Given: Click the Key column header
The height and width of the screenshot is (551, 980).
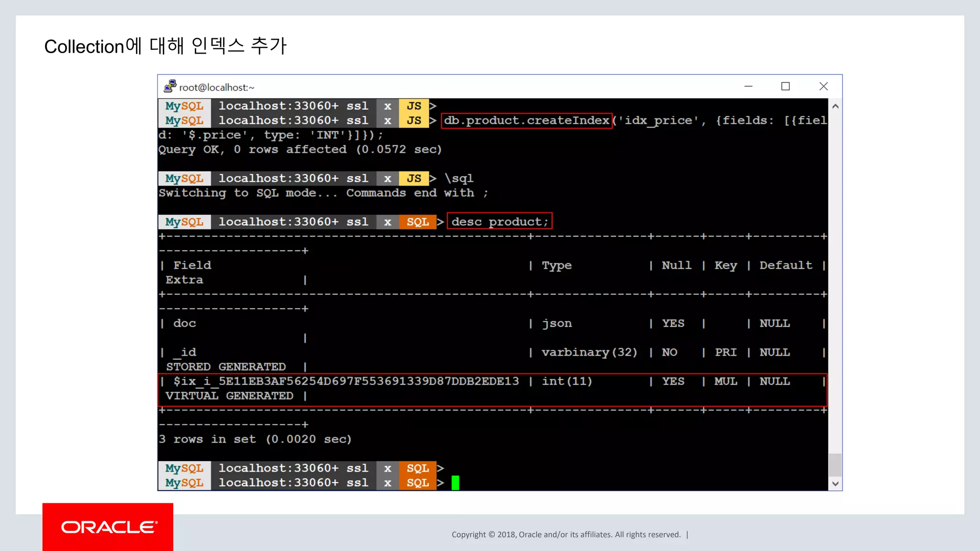Looking at the screenshot, I should pos(726,265).
